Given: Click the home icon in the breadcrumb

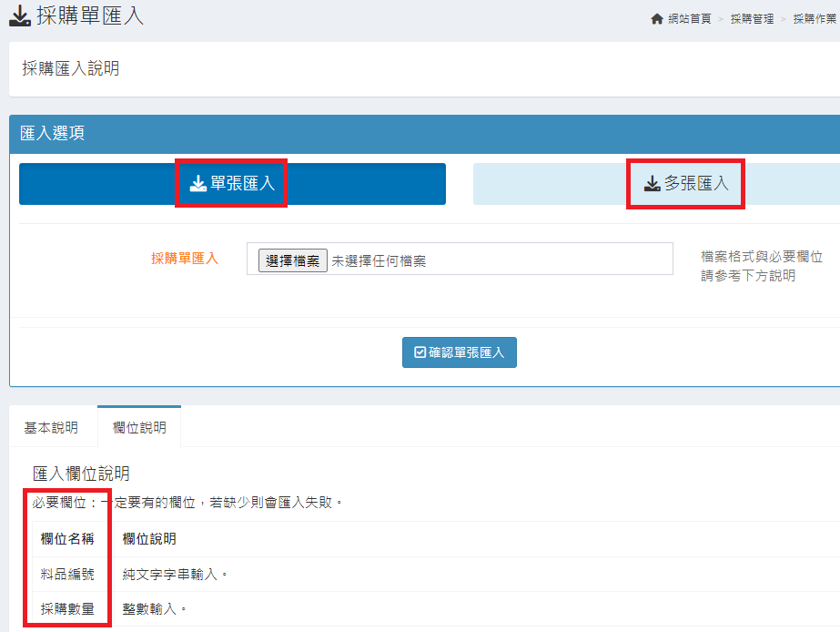Looking at the screenshot, I should point(657,19).
